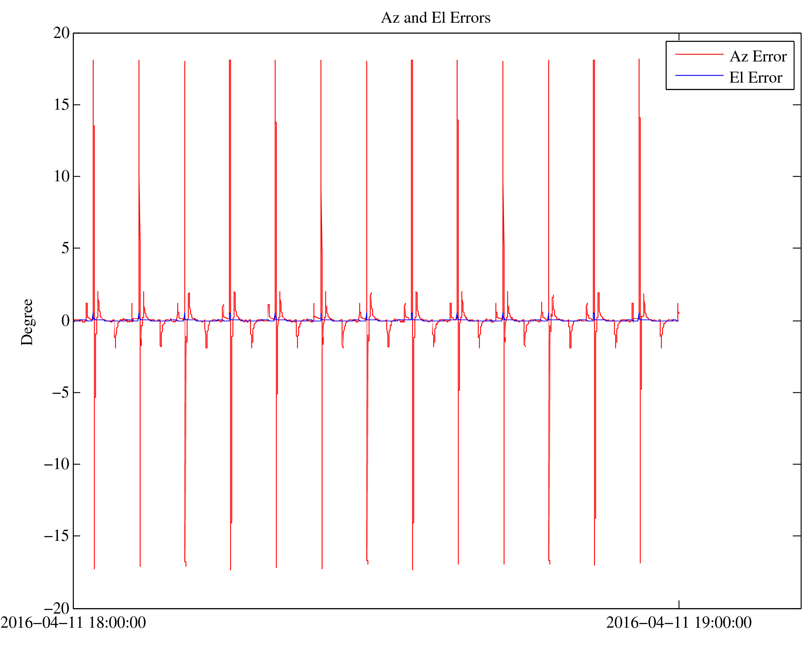Click the y-axis tick label 15

click(x=61, y=105)
